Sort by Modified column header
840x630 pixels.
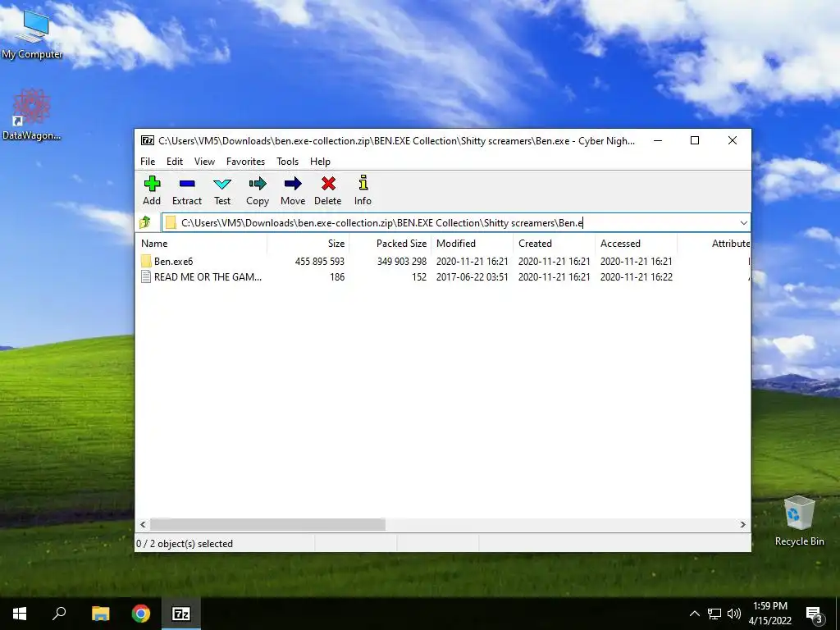tap(473, 243)
